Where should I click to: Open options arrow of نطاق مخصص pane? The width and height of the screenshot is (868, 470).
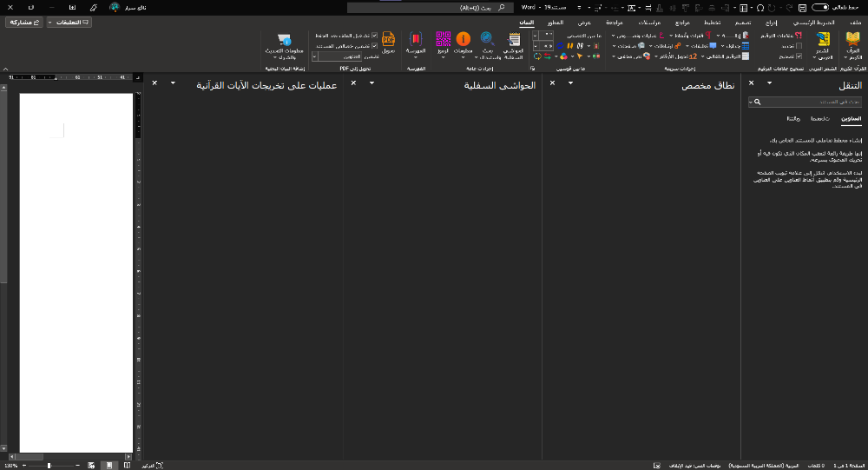[x=571, y=83]
